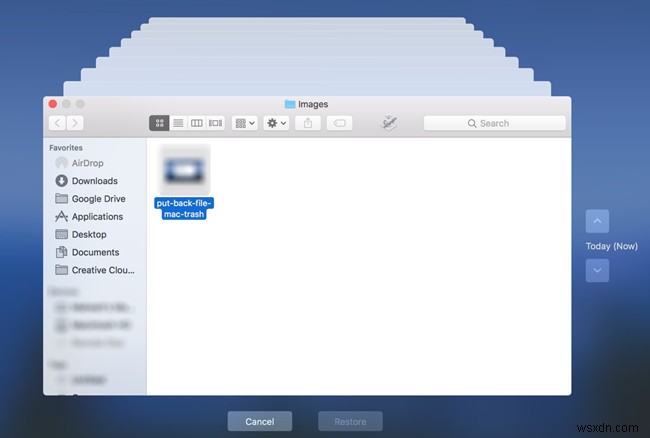Click the Today (Now) timeline label
Screen dimensions: 650x438
pos(612,246)
